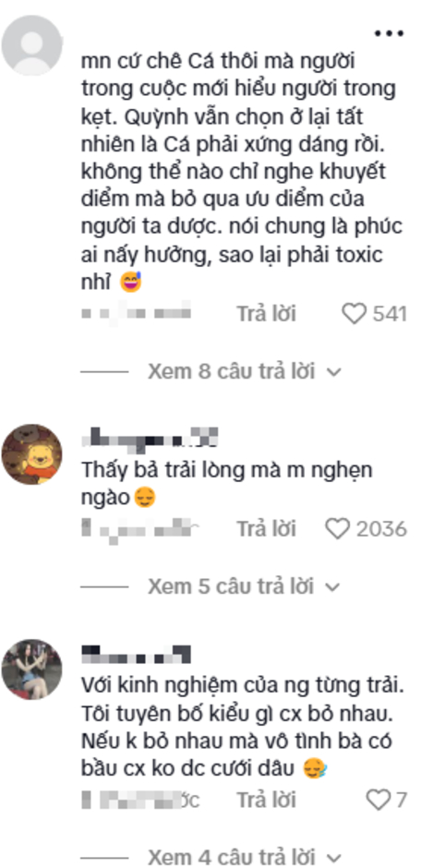The height and width of the screenshot is (868, 421).
Task: Open the gray default profile avatar
Action: click(31, 45)
